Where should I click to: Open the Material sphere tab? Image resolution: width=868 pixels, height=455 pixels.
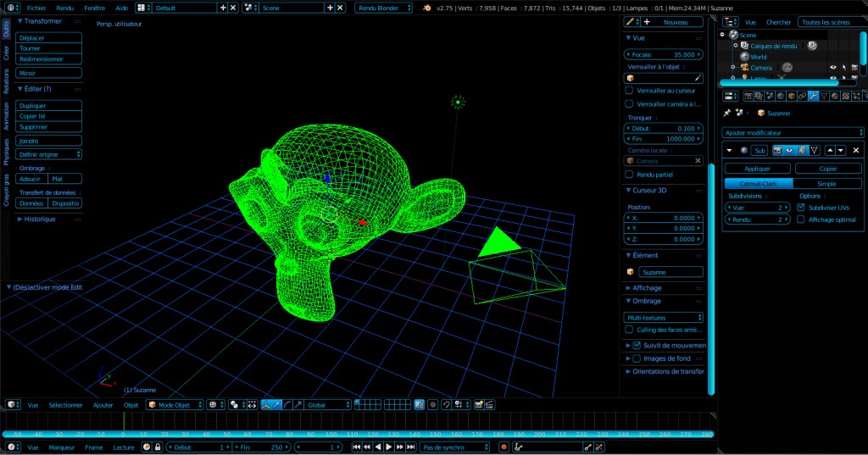pyautogui.click(x=835, y=96)
